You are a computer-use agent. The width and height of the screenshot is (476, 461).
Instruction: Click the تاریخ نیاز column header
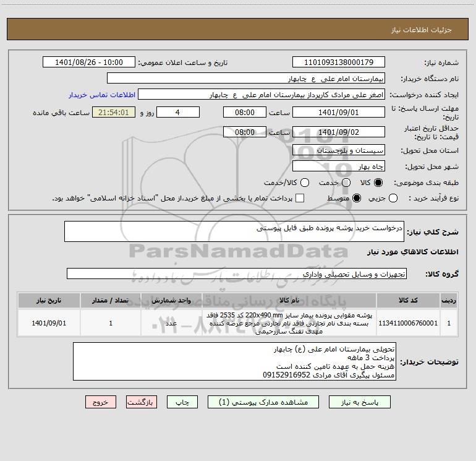[49, 300]
